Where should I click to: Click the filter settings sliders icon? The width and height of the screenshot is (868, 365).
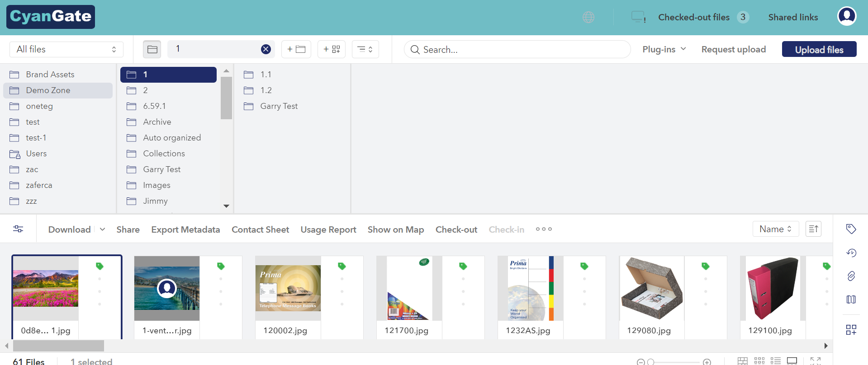pyautogui.click(x=18, y=229)
